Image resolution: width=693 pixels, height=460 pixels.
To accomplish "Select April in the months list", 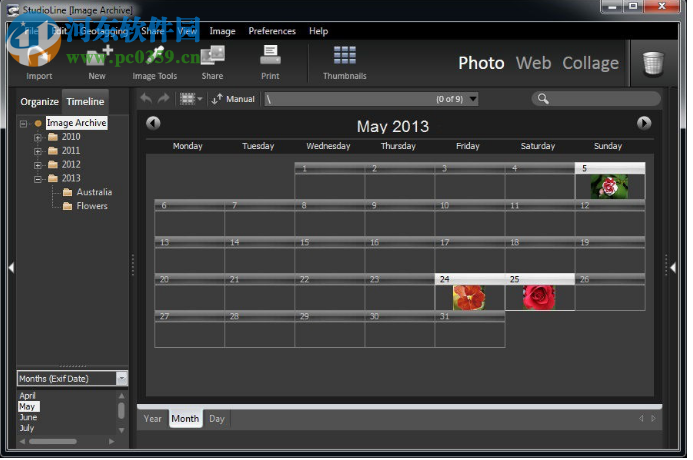I will coord(27,395).
